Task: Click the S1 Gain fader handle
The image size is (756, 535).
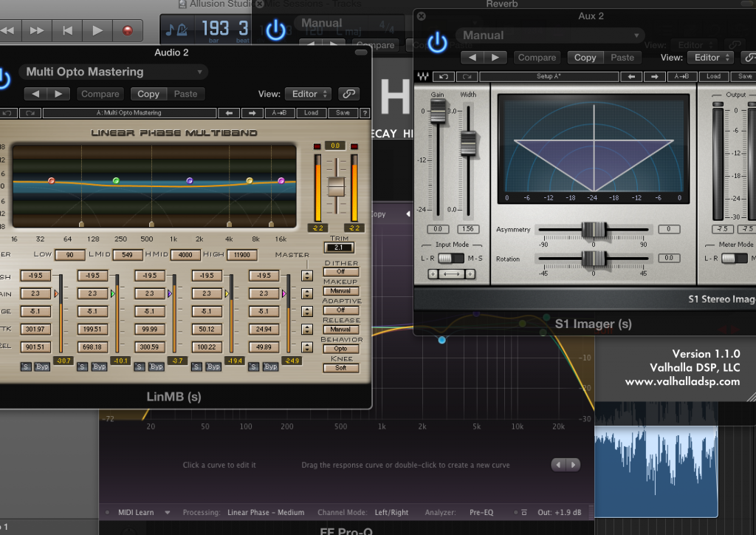Action: coord(439,111)
